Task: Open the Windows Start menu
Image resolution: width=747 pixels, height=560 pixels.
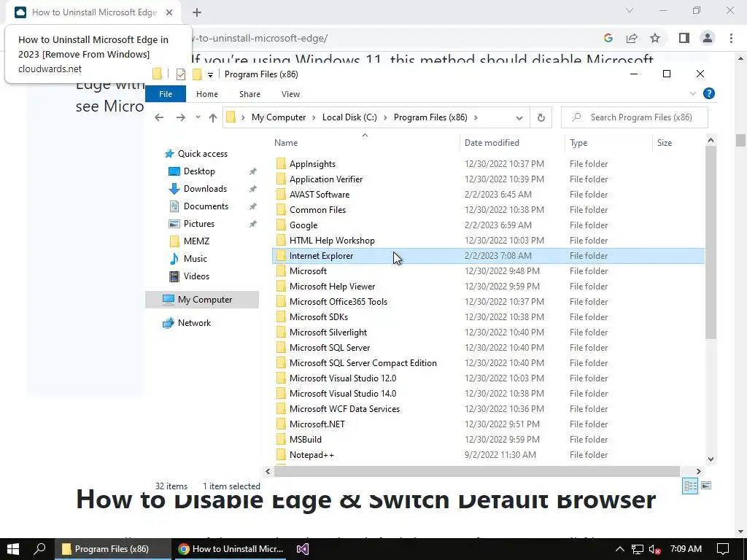Action: tap(13, 549)
